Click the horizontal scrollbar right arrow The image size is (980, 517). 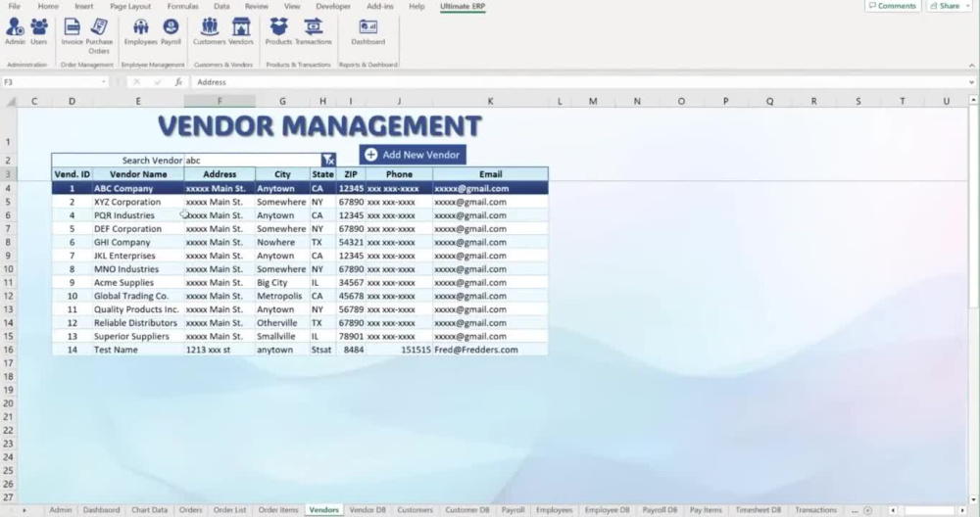(963, 510)
